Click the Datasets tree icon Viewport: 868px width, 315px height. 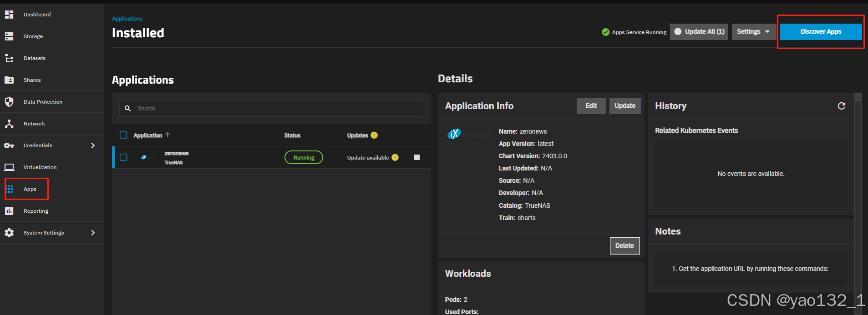point(9,58)
